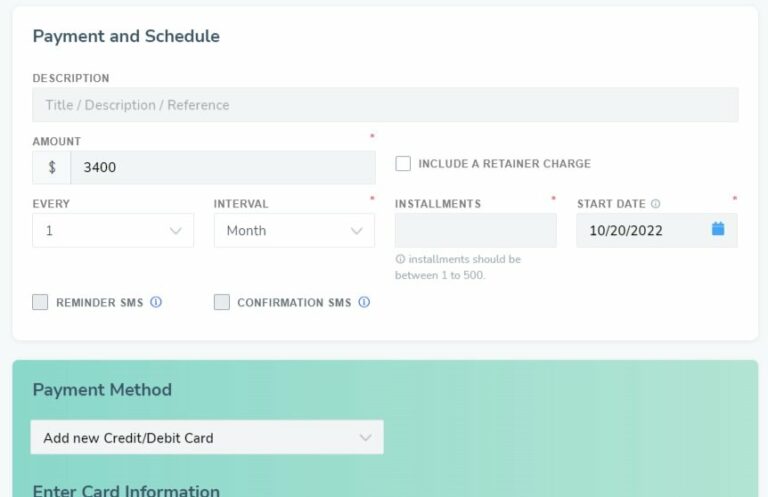Image resolution: width=768 pixels, height=497 pixels.
Task: Click the Start Date label info icon
Action: coord(655,204)
